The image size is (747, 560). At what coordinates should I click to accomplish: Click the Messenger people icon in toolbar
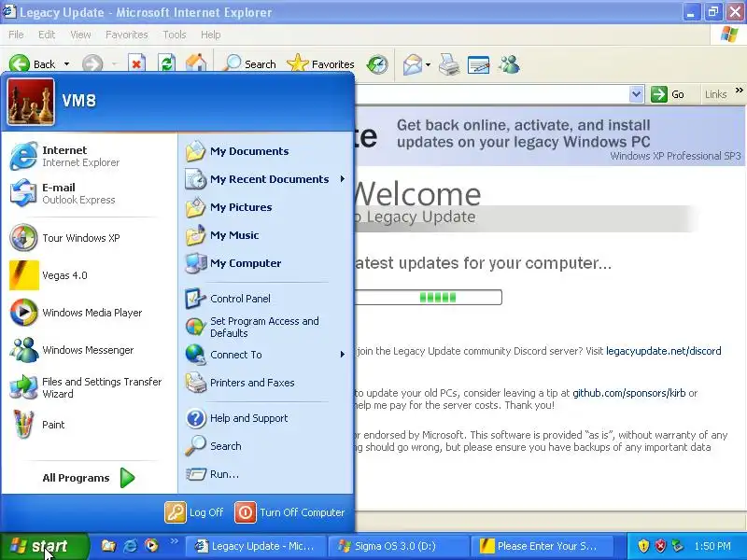coord(509,64)
